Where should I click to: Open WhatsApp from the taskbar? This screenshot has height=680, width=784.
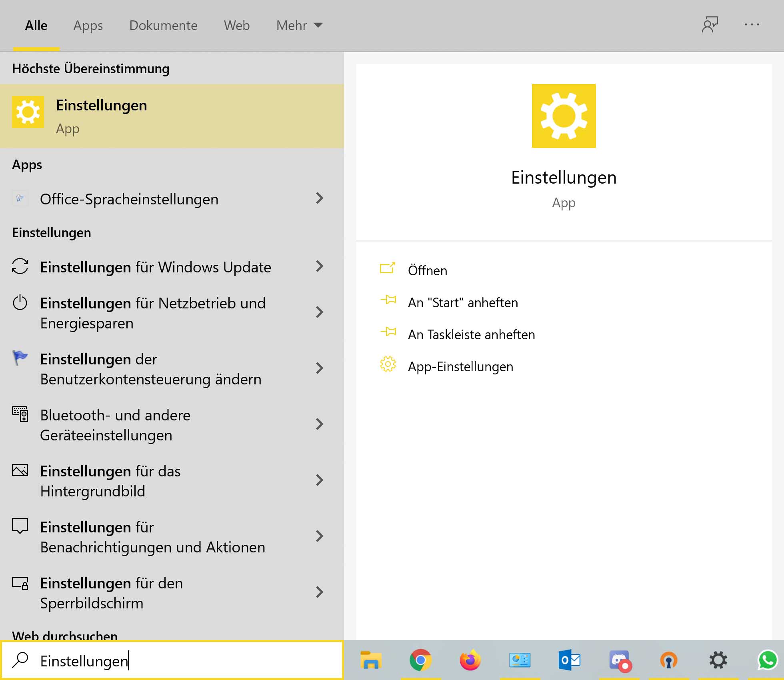(768, 660)
